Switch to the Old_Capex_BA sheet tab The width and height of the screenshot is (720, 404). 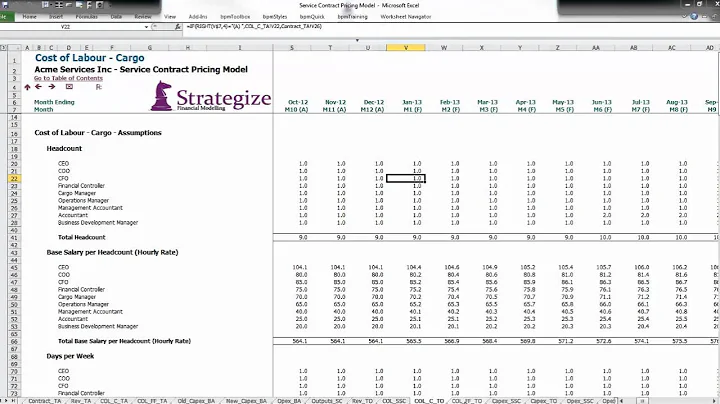click(196, 401)
